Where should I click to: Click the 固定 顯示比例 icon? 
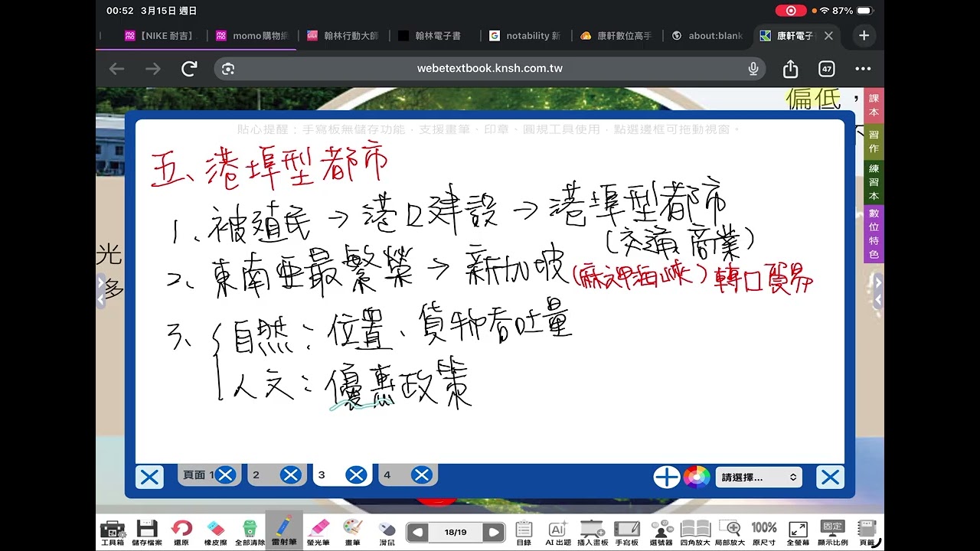click(x=832, y=532)
